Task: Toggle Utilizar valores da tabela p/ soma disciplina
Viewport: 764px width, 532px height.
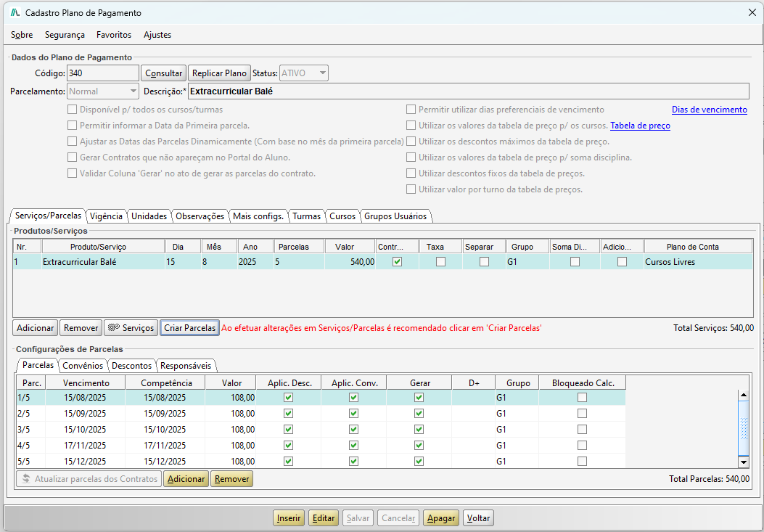Action: (411, 157)
